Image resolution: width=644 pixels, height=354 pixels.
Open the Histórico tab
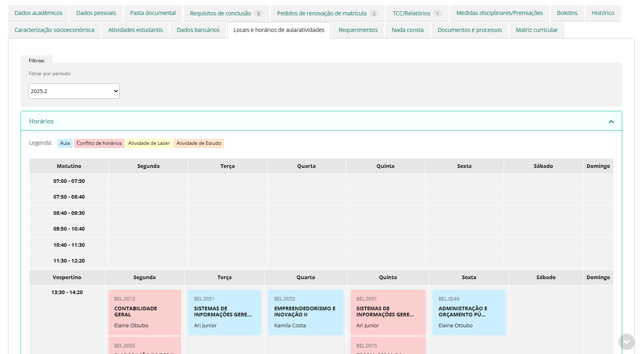[x=602, y=13]
